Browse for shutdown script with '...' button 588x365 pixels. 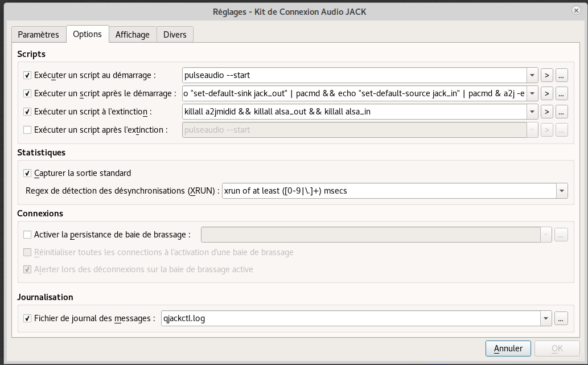point(562,112)
